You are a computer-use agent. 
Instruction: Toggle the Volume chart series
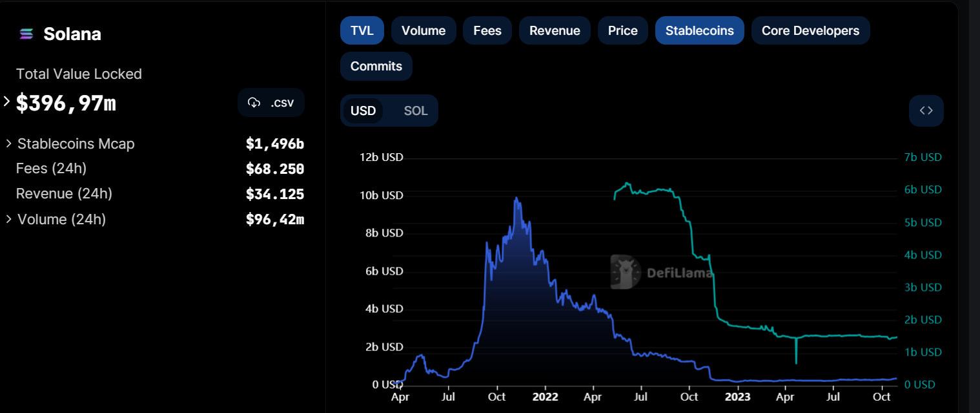pyautogui.click(x=424, y=30)
